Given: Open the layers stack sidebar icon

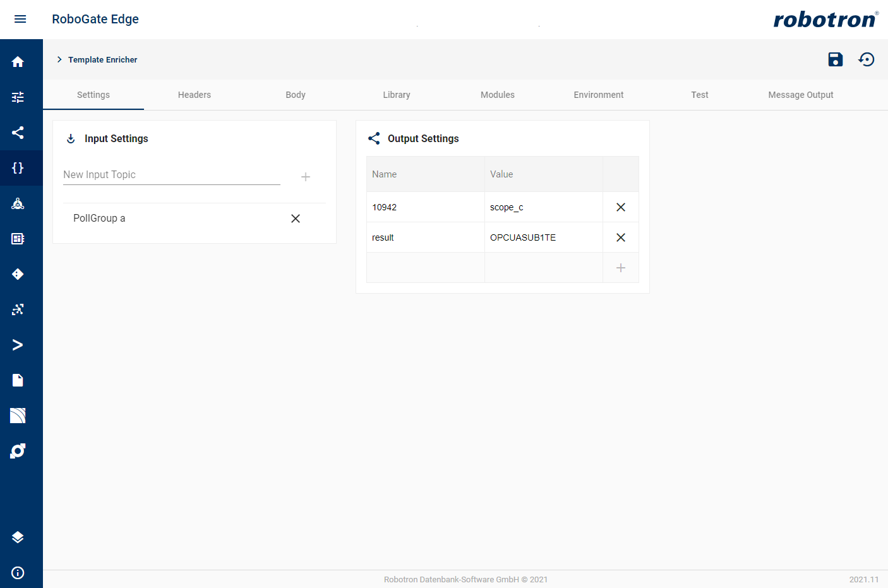Looking at the screenshot, I should click(18, 537).
